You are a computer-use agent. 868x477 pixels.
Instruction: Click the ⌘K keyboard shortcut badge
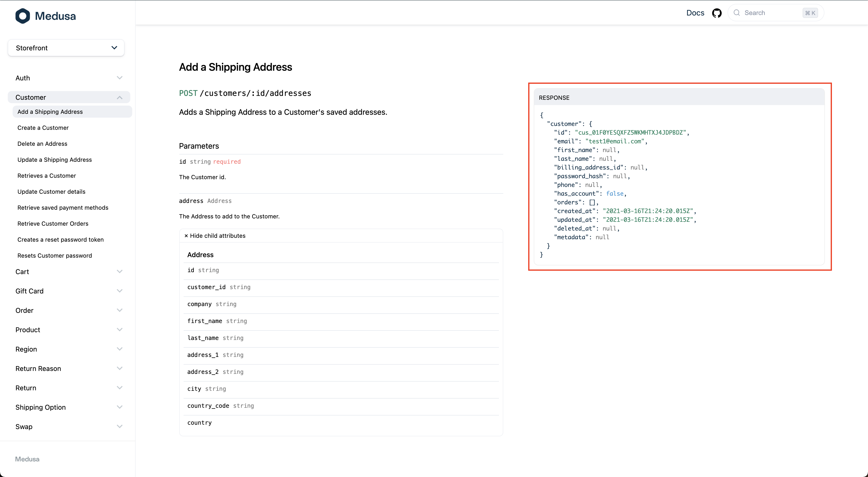(x=810, y=13)
